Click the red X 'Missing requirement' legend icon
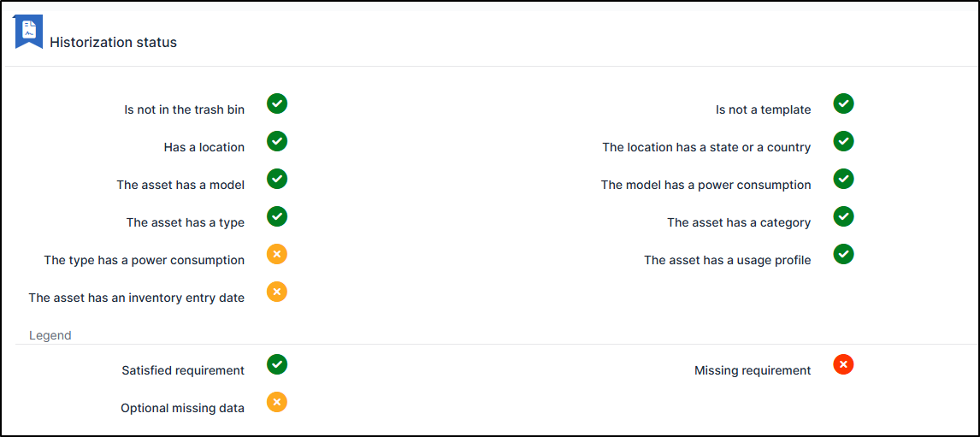Screen dimensions: 980x437 [x=843, y=365]
